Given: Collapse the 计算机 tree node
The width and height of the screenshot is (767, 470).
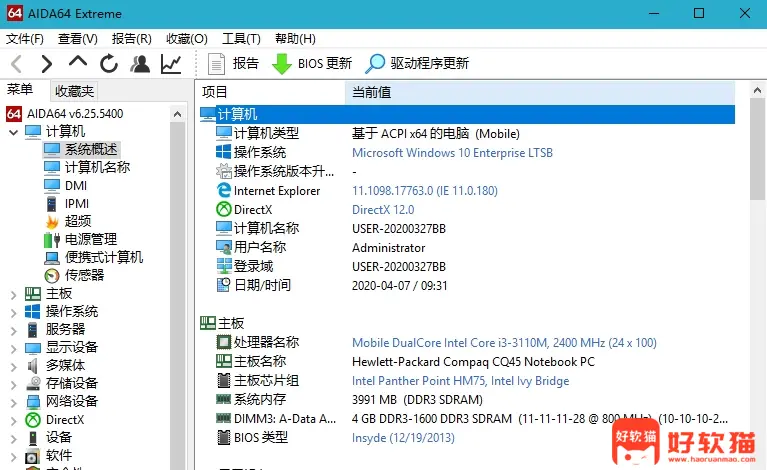Looking at the screenshot, I should tap(14, 132).
